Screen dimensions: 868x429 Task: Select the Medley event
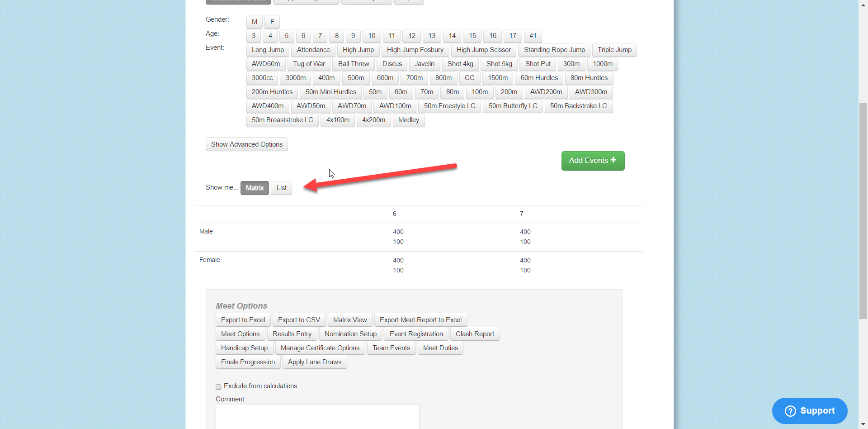(409, 120)
